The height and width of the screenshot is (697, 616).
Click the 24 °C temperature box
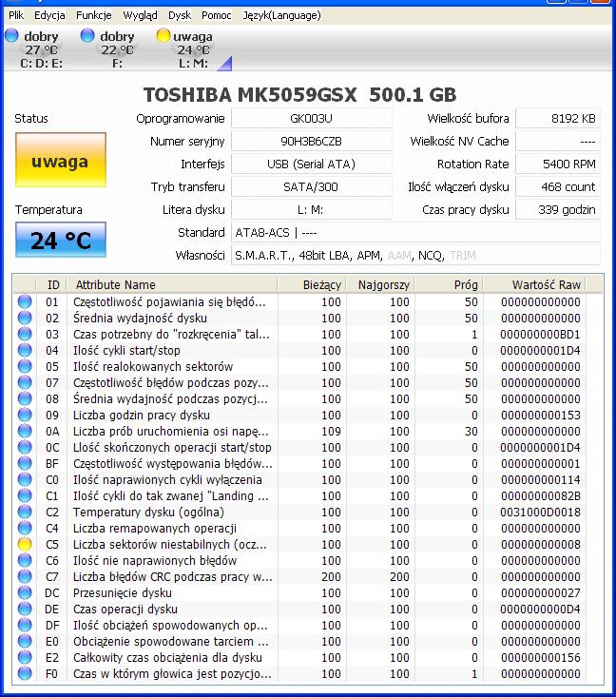tap(61, 240)
